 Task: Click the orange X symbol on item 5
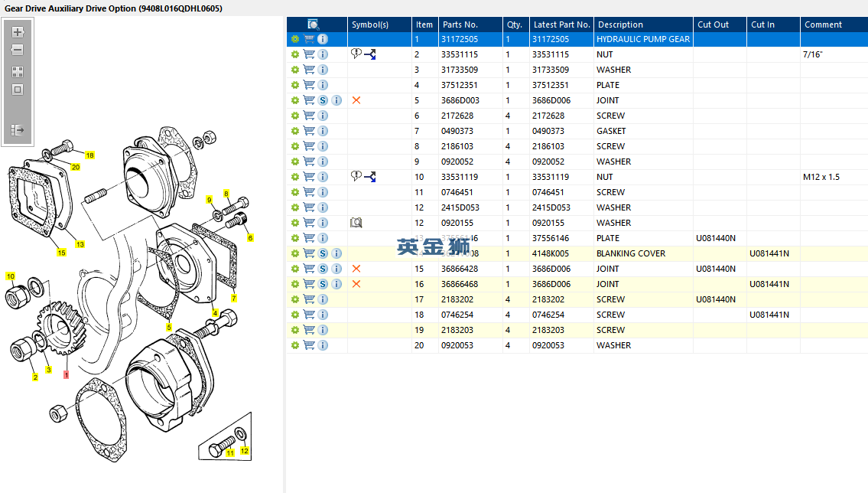tap(356, 100)
